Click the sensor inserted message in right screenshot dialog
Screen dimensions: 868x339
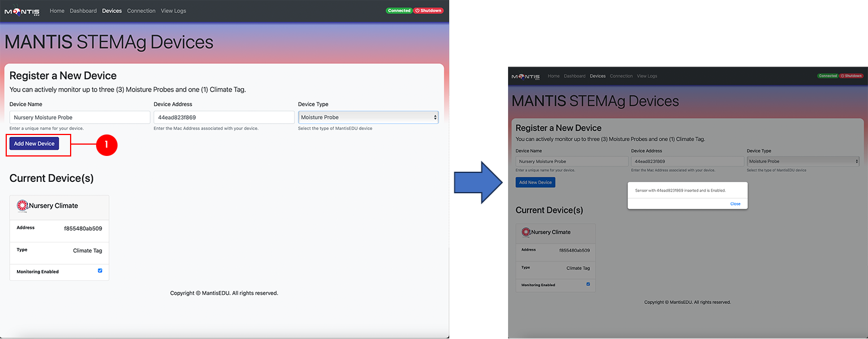click(680, 191)
